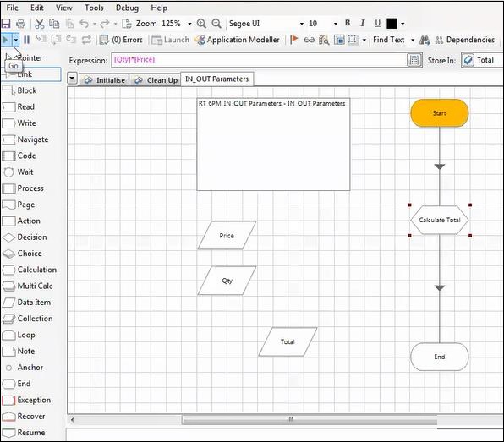Open the Tools menu
The image size is (504, 442).
pyautogui.click(x=94, y=8)
